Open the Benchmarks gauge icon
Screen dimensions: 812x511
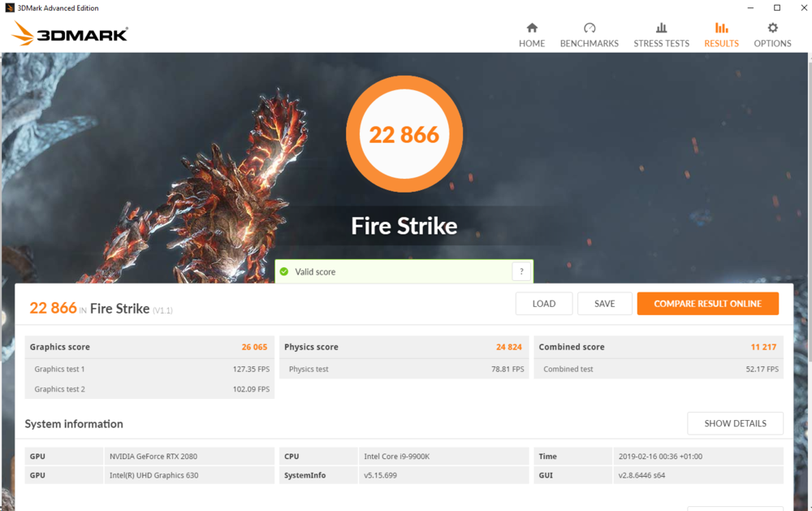(x=590, y=28)
